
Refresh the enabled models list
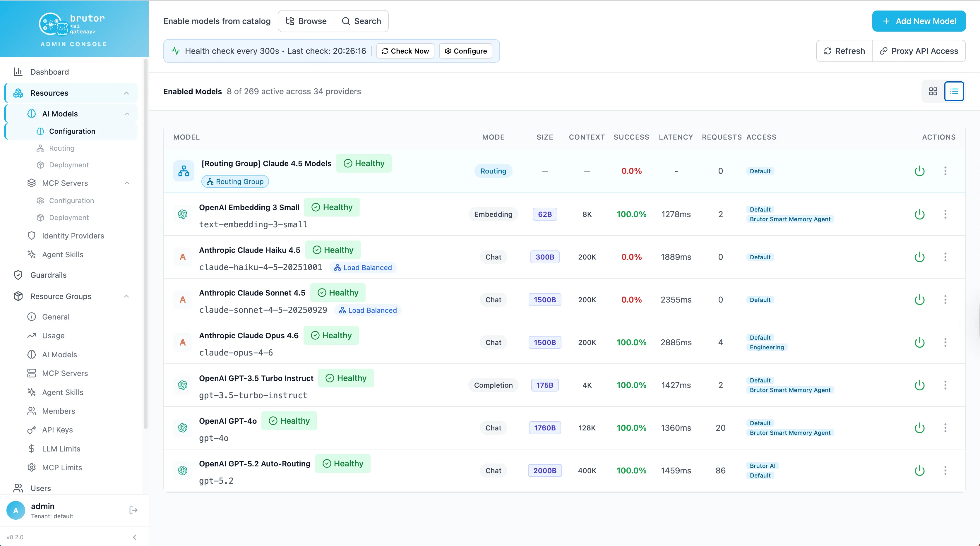point(844,51)
